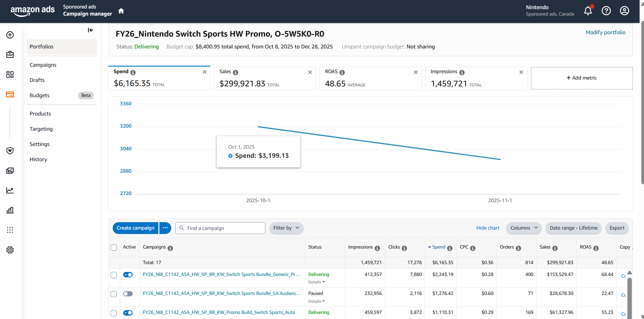Open the Targeting menu item
The height and width of the screenshot is (319, 644).
click(41, 129)
